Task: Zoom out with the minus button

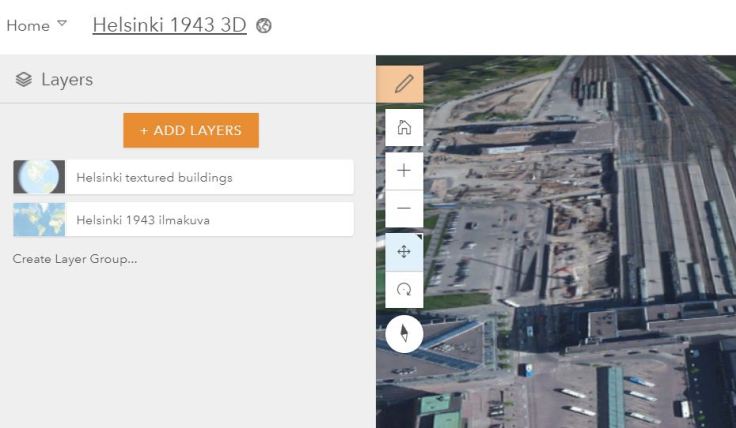Action: (x=404, y=209)
